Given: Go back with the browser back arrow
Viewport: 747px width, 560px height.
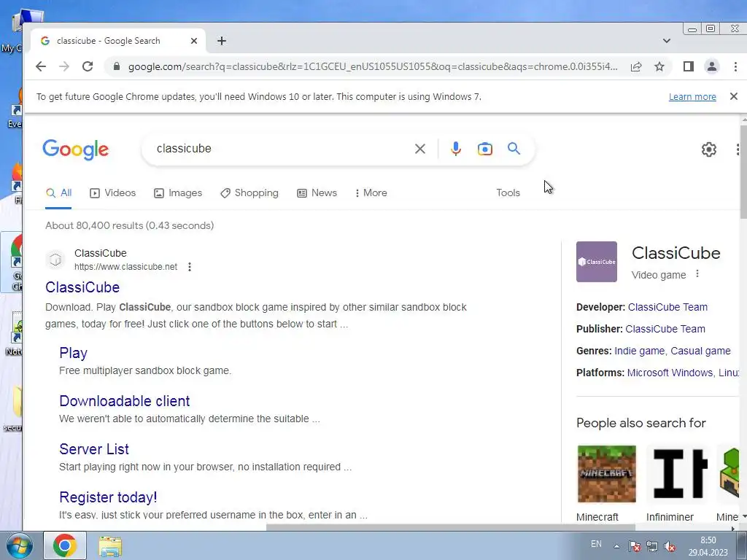Looking at the screenshot, I should point(41,66).
